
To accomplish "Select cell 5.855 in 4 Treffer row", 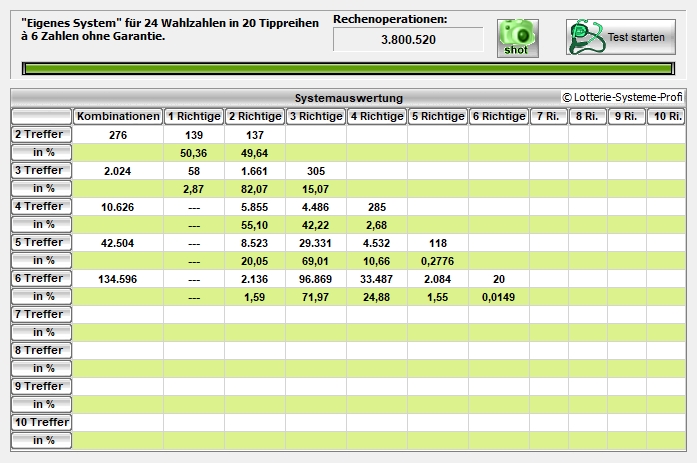I will point(255,207).
